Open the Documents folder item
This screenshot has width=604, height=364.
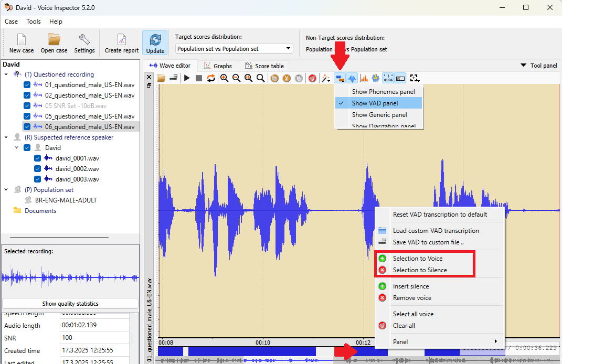(x=40, y=211)
